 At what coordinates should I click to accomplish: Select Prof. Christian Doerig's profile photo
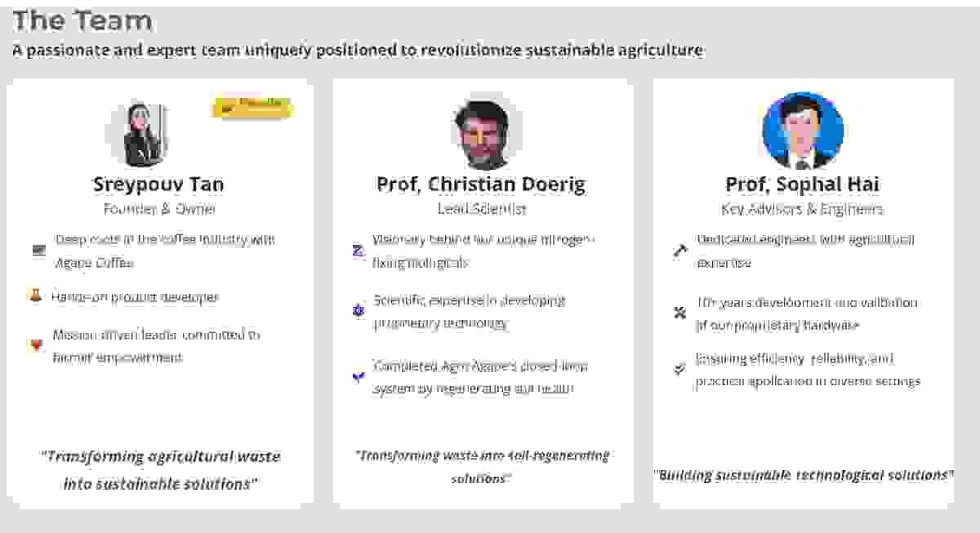pyautogui.click(x=482, y=133)
